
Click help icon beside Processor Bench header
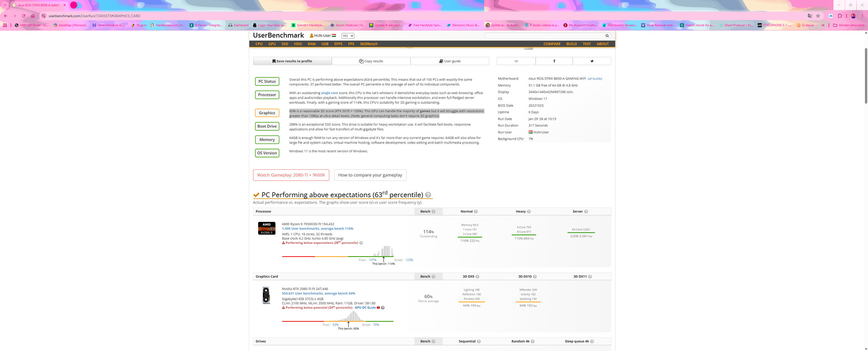pos(433,211)
